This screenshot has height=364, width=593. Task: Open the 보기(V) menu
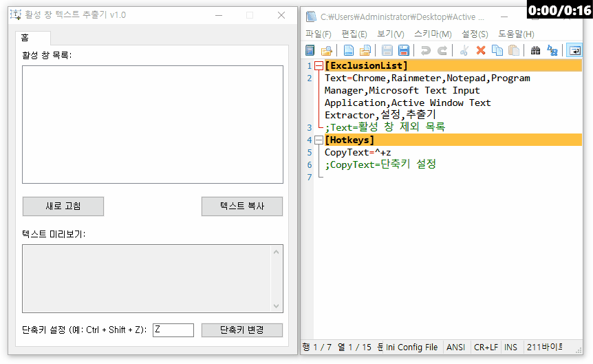(x=391, y=34)
